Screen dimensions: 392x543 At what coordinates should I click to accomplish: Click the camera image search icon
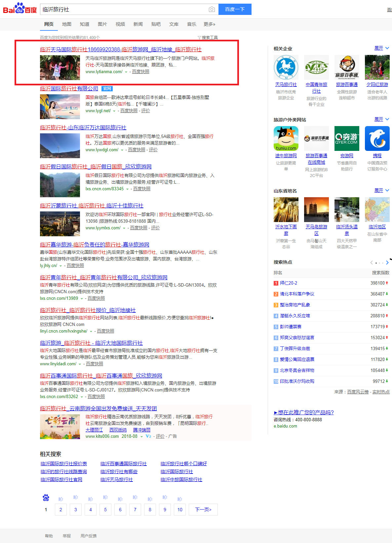tap(212, 10)
